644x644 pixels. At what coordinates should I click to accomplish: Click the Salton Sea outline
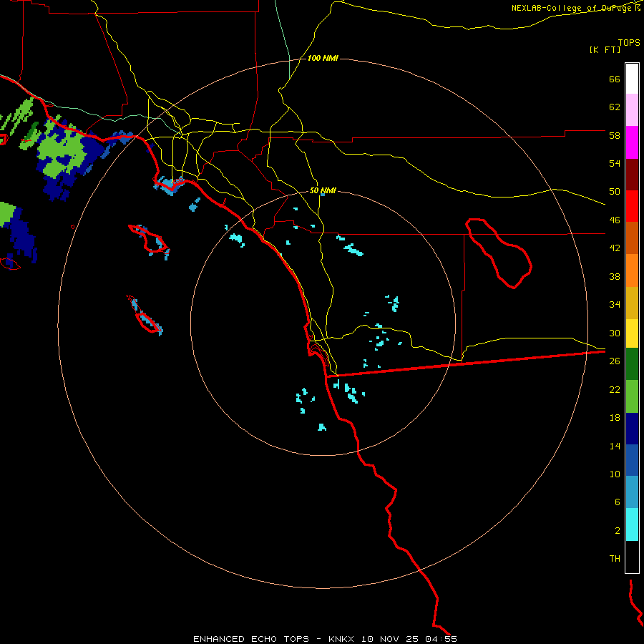498,253
